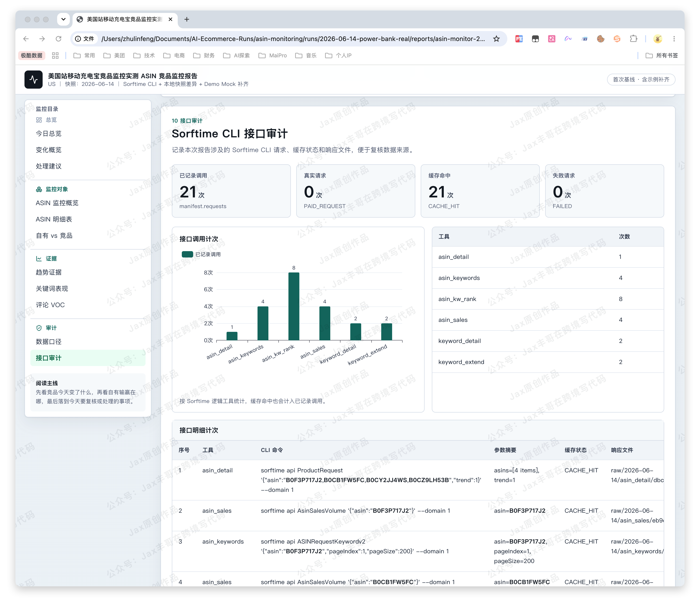Expand the 常用 bookmark folder
Viewport: 700px width, 607px height.
click(84, 56)
